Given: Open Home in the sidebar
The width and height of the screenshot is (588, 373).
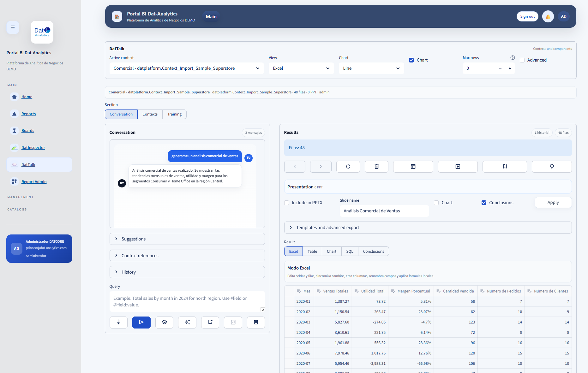Looking at the screenshot, I should (27, 97).
